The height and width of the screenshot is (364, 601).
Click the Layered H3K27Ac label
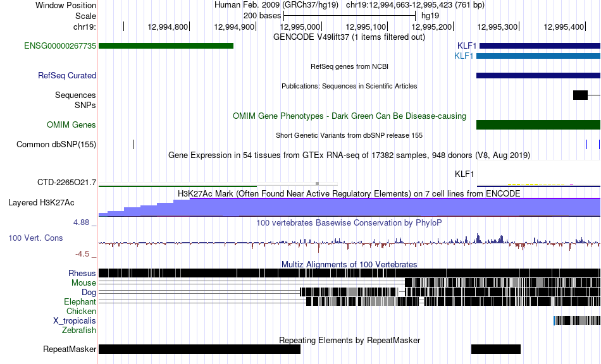click(41, 202)
